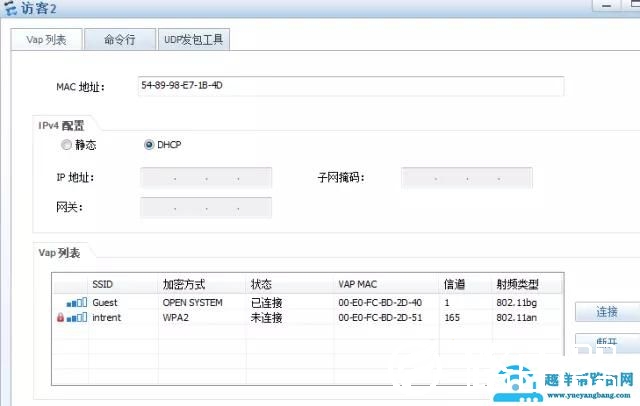Click channel 1 cell in Guest row
The width and height of the screenshot is (640, 406).
click(447, 303)
